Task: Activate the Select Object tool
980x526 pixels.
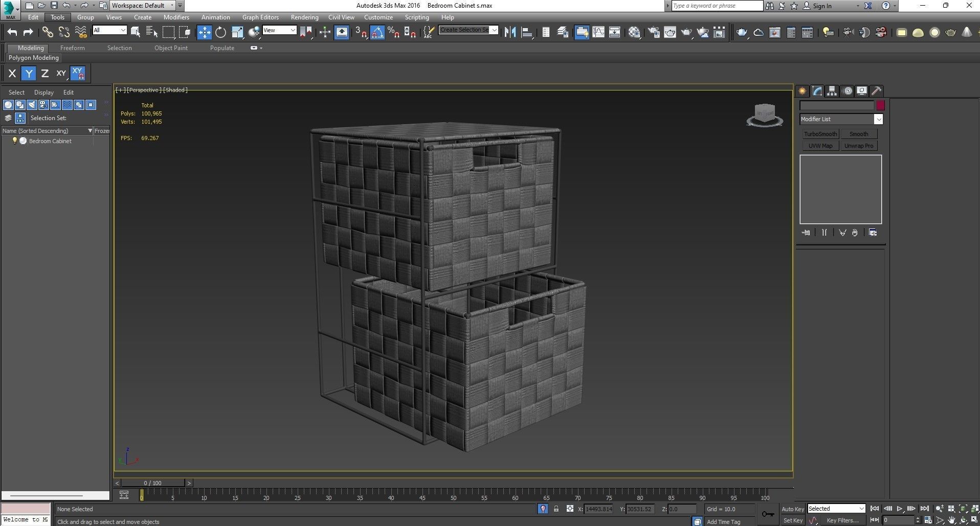Action: click(136, 32)
